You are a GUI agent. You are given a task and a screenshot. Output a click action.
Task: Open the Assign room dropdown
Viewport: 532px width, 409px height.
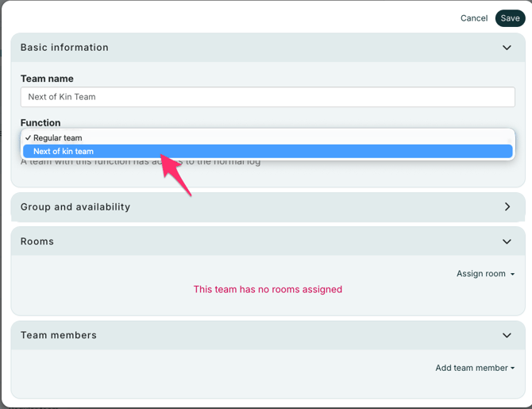coord(481,274)
